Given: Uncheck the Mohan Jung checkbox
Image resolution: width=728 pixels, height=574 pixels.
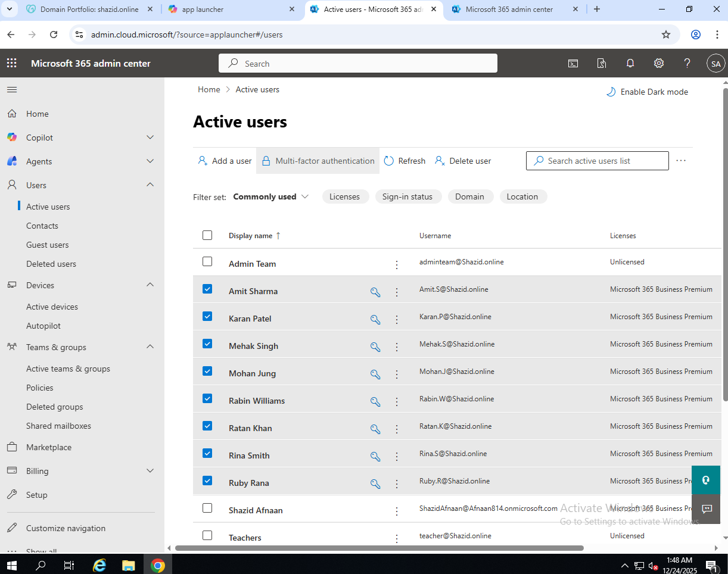Looking at the screenshot, I should click(207, 371).
